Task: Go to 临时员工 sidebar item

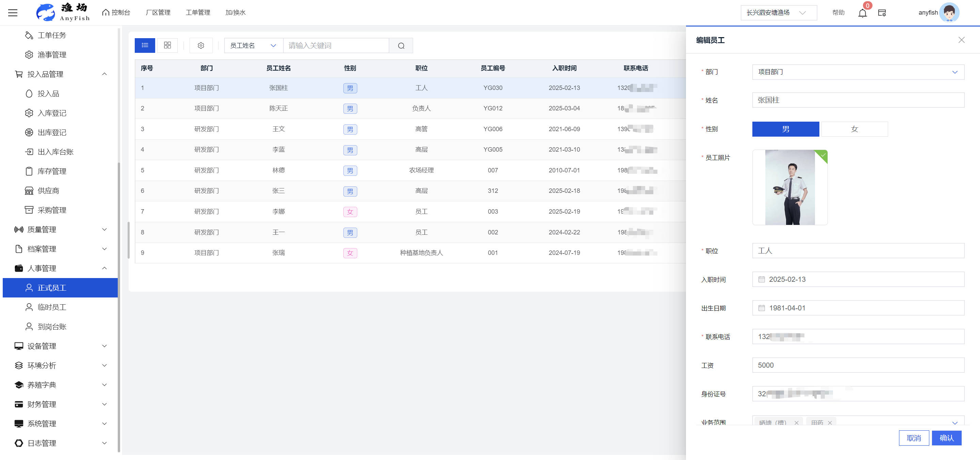Action: click(x=52, y=307)
